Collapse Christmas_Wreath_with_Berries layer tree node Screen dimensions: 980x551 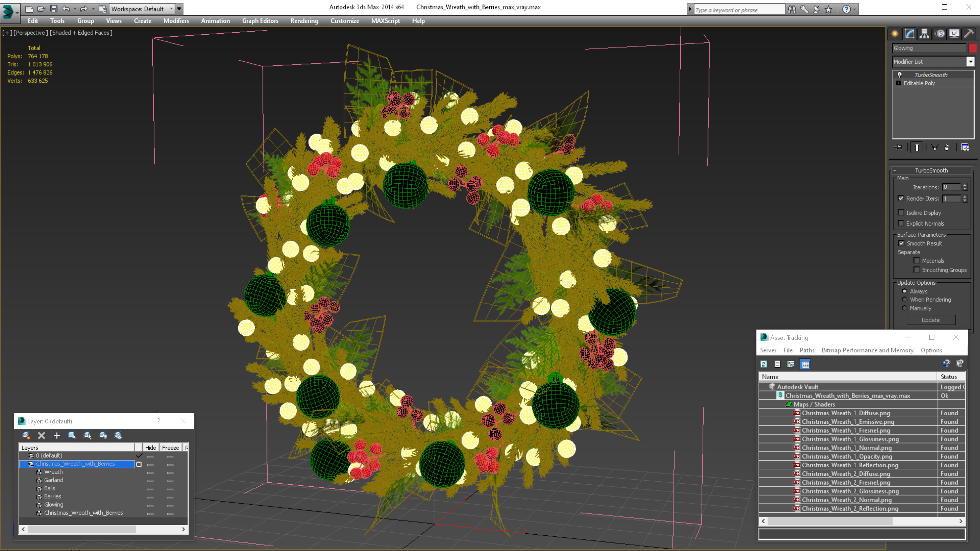pos(22,464)
